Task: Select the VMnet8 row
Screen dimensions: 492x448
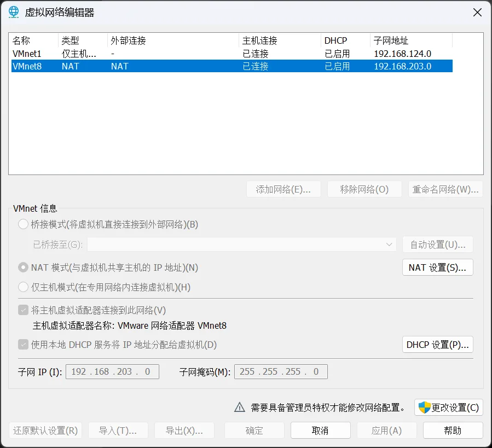Action: click(232, 66)
